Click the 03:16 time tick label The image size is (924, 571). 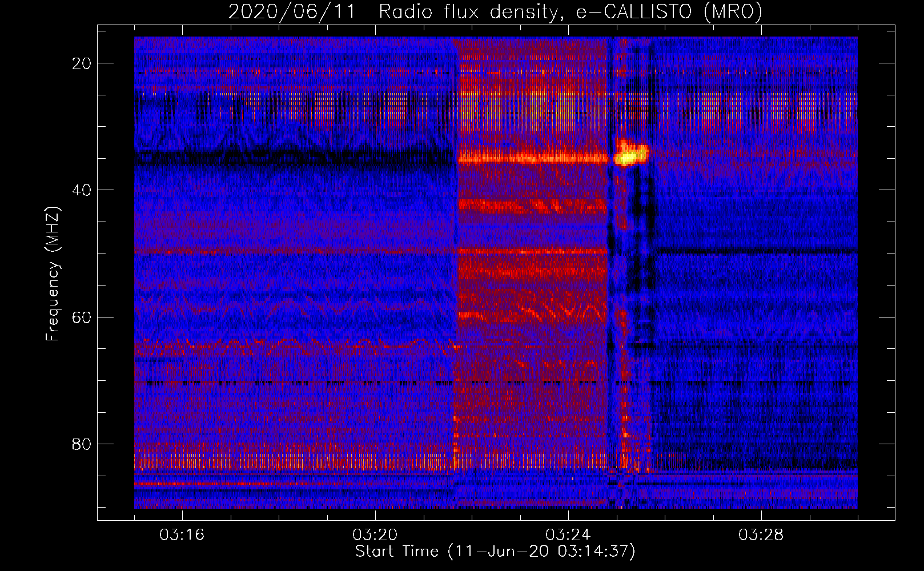(x=182, y=535)
